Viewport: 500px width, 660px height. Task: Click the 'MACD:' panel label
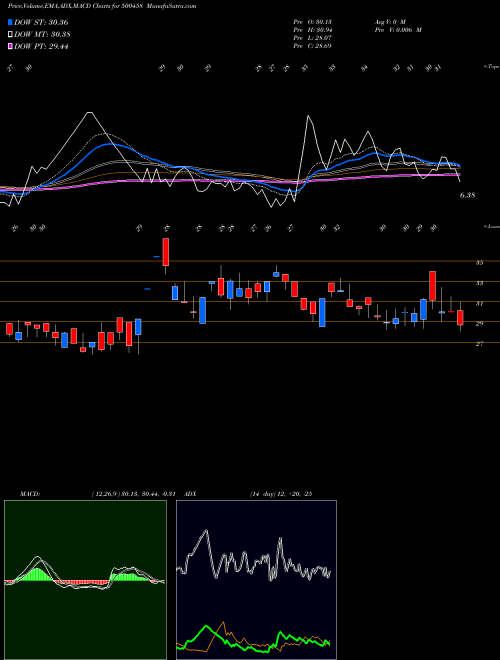tap(29, 494)
